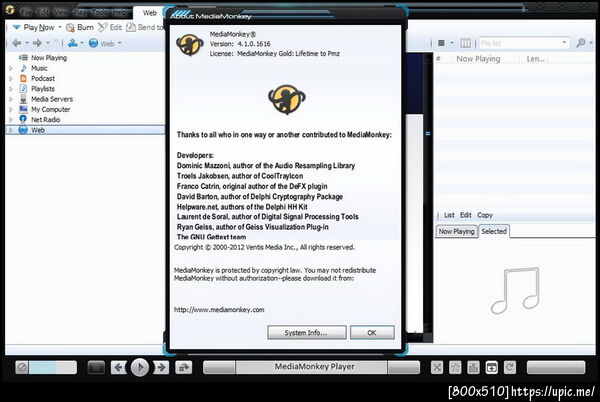Click the circular arrow icon on player

pos(510,368)
